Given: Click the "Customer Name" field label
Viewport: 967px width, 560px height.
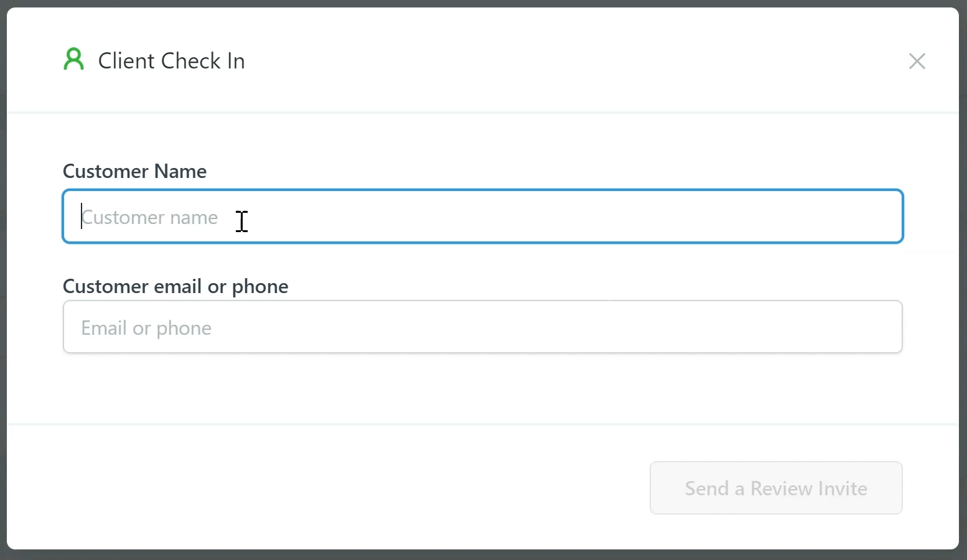Looking at the screenshot, I should point(134,171).
